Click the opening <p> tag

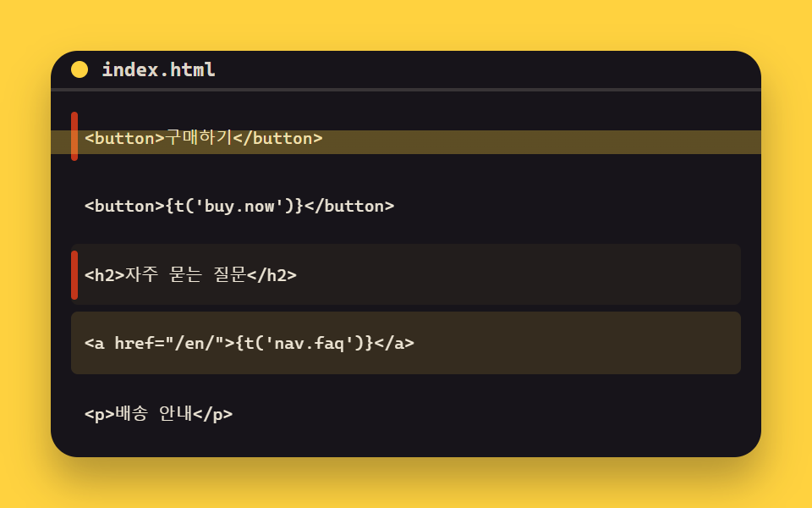click(x=100, y=414)
